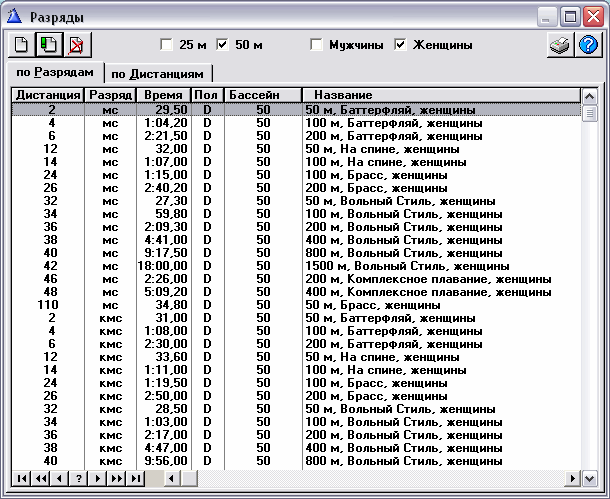Viewport: 610px width, 499px height.
Task: Select the по Разрядам tab
Action: click(x=56, y=73)
